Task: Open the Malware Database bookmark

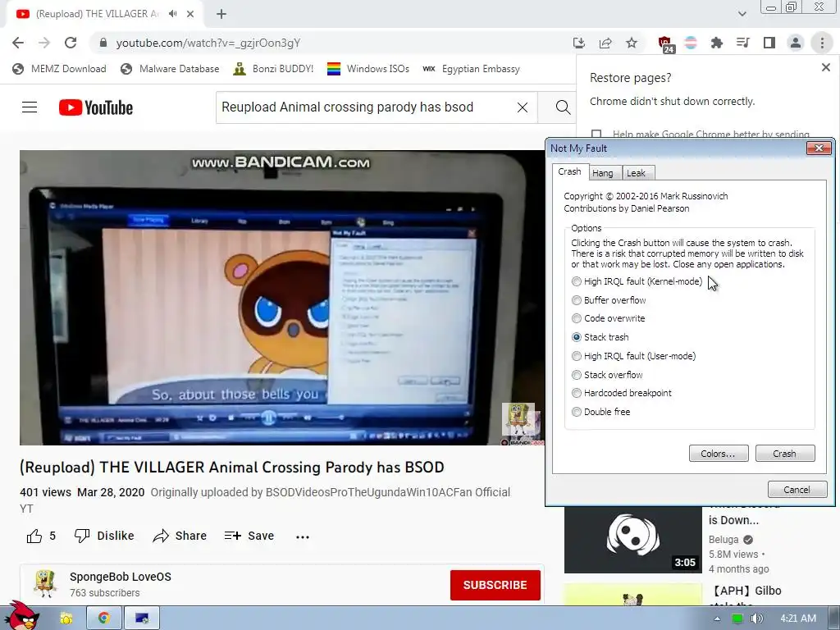Action: pos(171,69)
